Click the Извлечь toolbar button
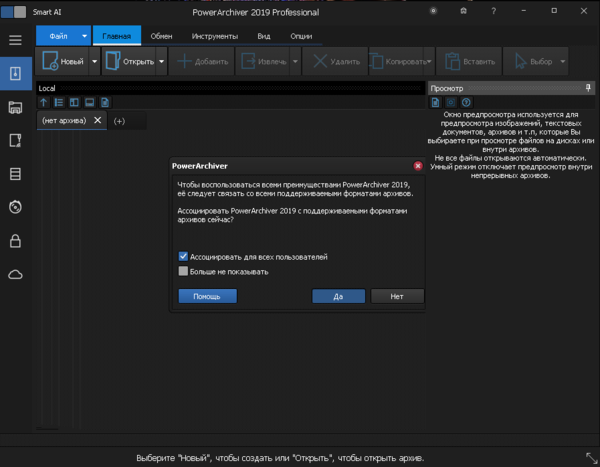This screenshot has height=467, width=600. click(x=263, y=61)
